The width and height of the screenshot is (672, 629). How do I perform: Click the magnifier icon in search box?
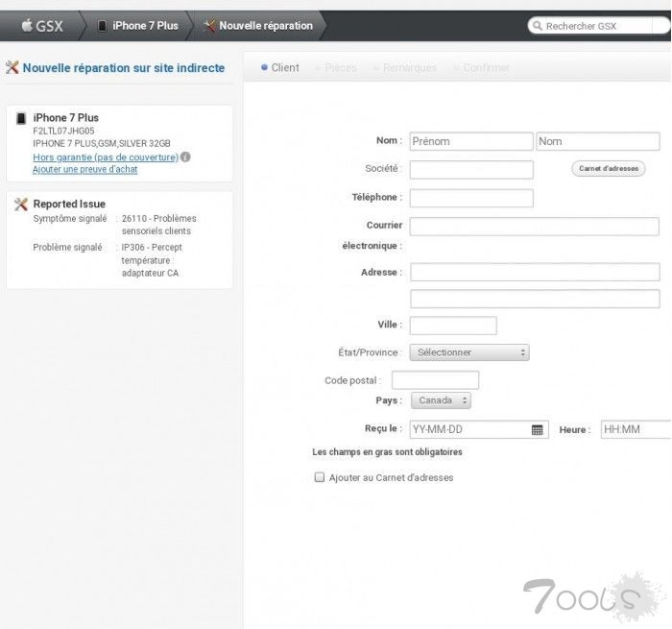tap(538, 26)
